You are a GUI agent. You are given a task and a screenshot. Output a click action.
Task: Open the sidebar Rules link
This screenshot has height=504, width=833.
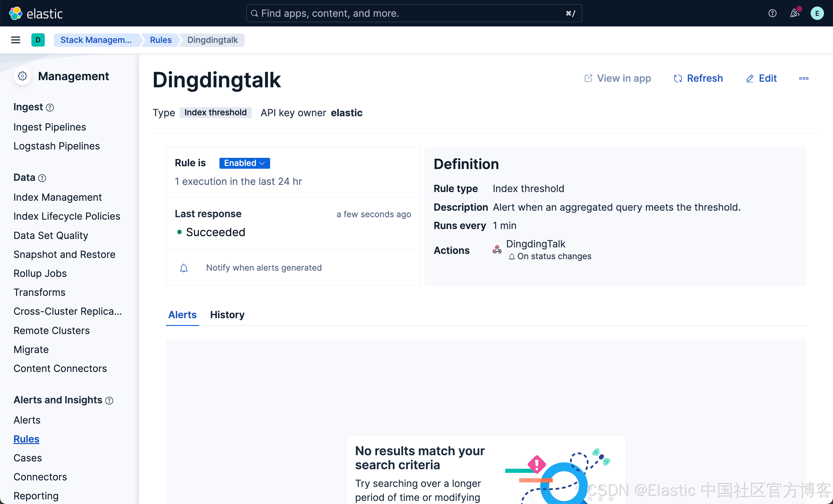pos(26,439)
